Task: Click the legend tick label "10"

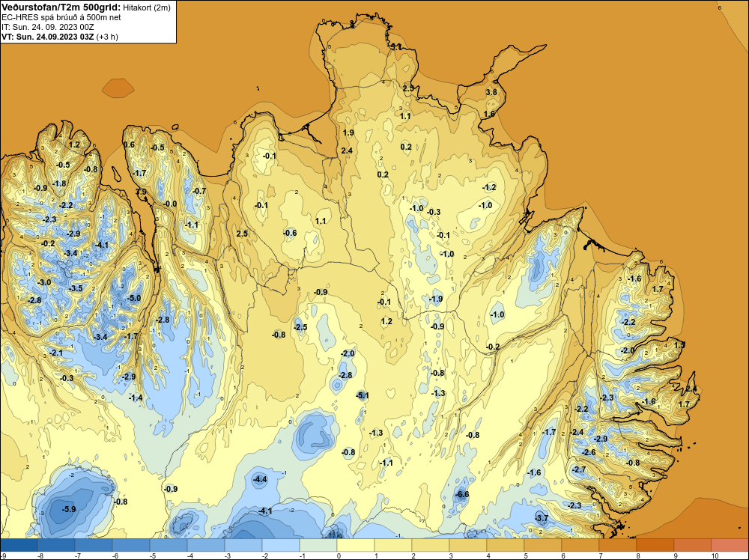Action: (715, 556)
